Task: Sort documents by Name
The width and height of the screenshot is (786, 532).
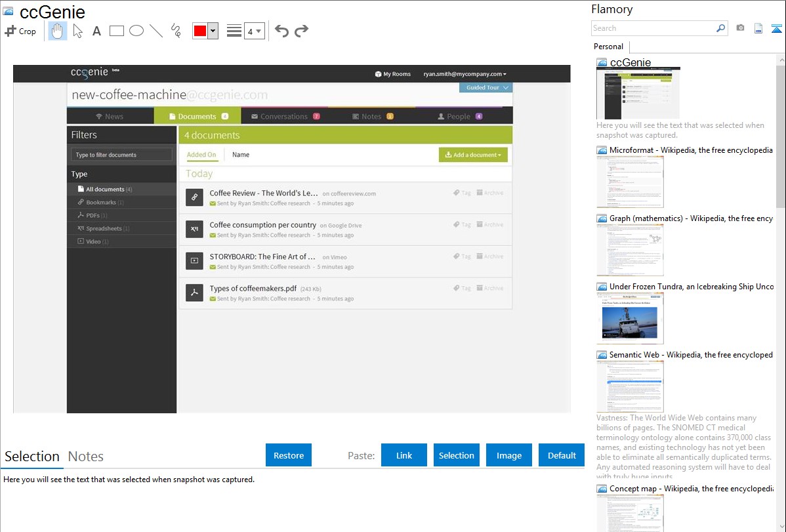Action: click(241, 154)
